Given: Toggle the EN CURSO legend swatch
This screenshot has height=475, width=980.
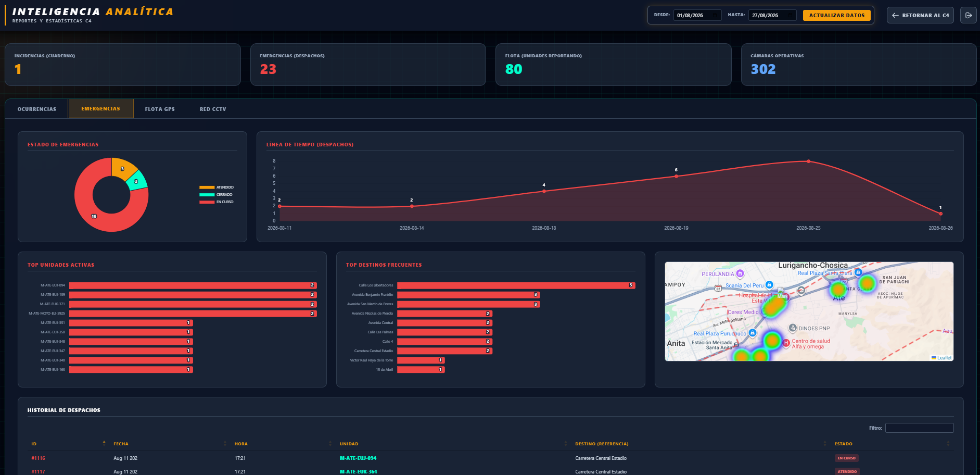Looking at the screenshot, I should 207,202.
